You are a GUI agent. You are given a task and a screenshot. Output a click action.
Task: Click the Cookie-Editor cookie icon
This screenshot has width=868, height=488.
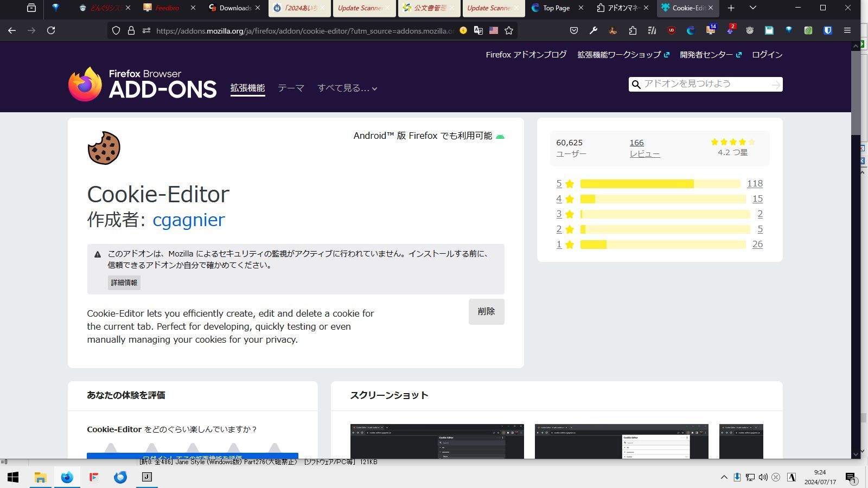click(x=104, y=148)
